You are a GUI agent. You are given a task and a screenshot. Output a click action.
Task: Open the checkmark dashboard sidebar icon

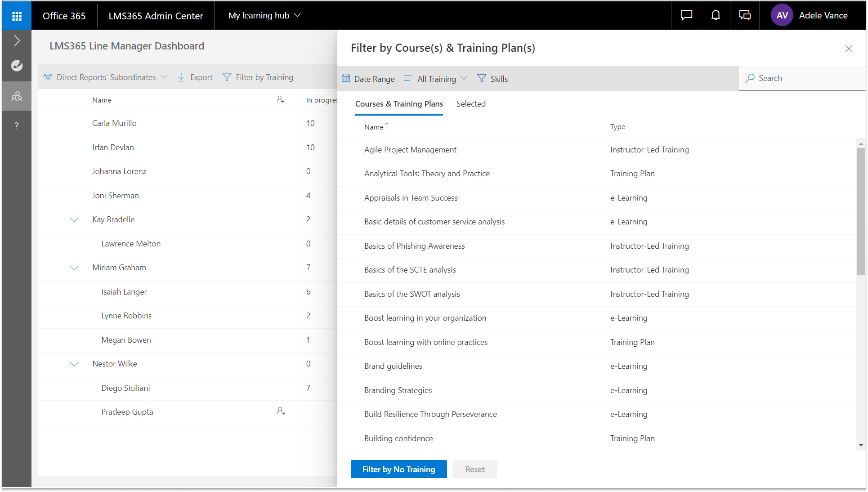coord(17,66)
